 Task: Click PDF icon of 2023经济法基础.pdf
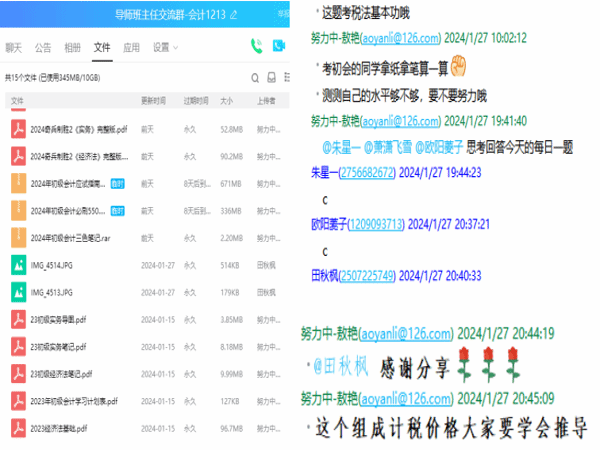click(x=19, y=428)
